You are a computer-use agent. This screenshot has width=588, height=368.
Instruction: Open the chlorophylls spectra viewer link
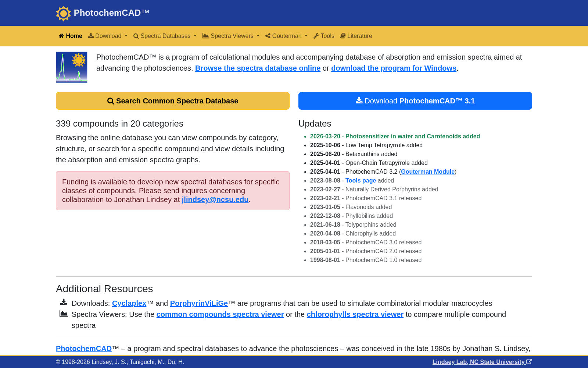pyautogui.click(x=355, y=314)
